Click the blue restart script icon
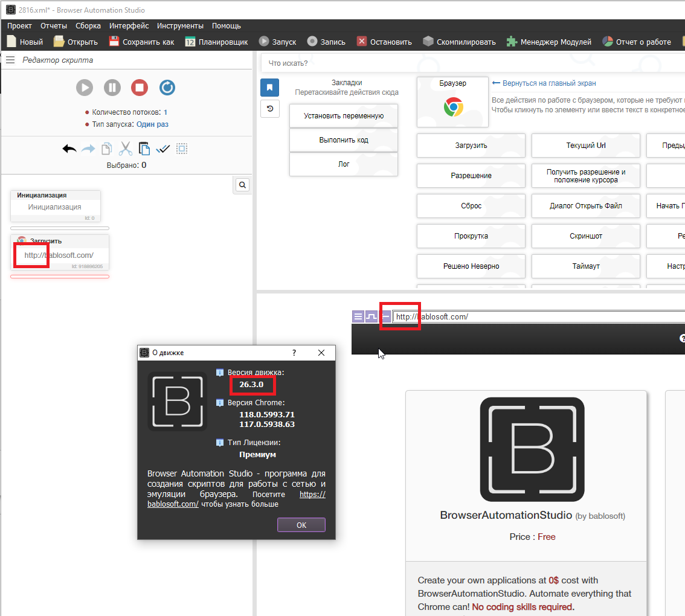Image resolution: width=685 pixels, height=616 pixels. tap(167, 88)
